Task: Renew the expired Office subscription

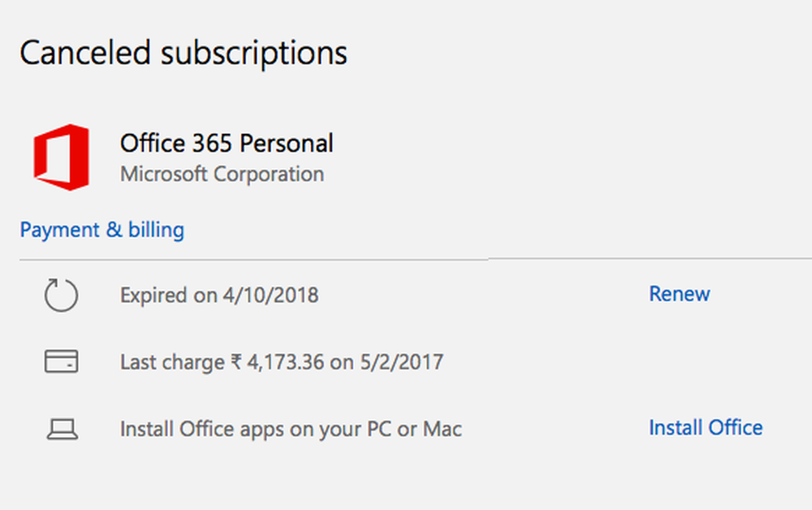Action: [679, 294]
